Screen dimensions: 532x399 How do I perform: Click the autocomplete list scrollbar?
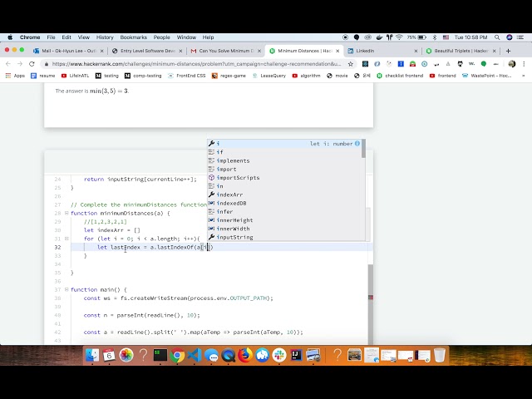tap(363, 149)
